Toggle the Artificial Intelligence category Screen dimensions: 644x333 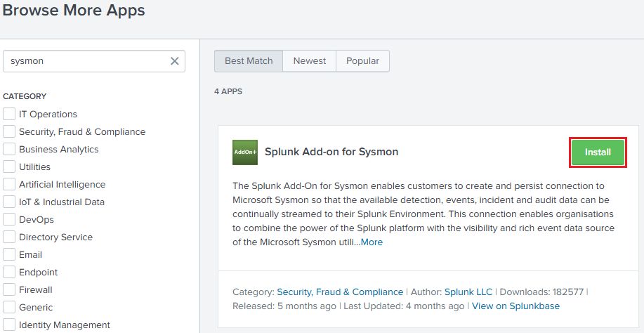coord(9,184)
